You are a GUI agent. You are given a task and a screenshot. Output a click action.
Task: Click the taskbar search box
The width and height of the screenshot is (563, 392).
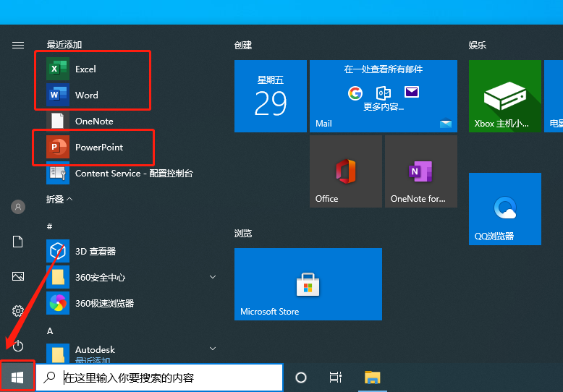[159, 378]
